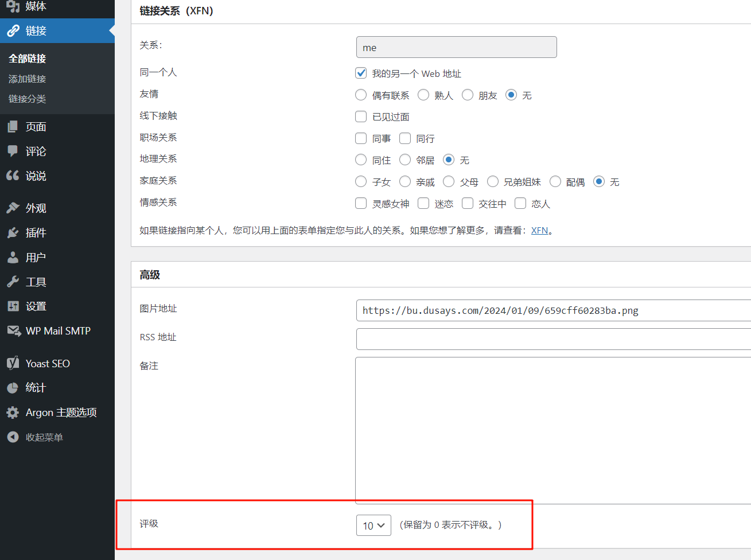Open 链接分类 submenu item
This screenshot has height=560, width=751.
click(x=28, y=99)
